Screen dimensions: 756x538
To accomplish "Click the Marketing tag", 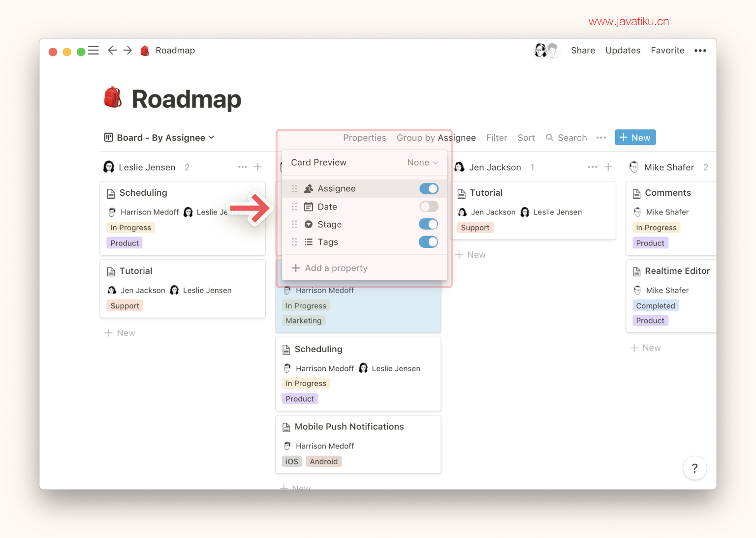I will click(x=304, y=321).
